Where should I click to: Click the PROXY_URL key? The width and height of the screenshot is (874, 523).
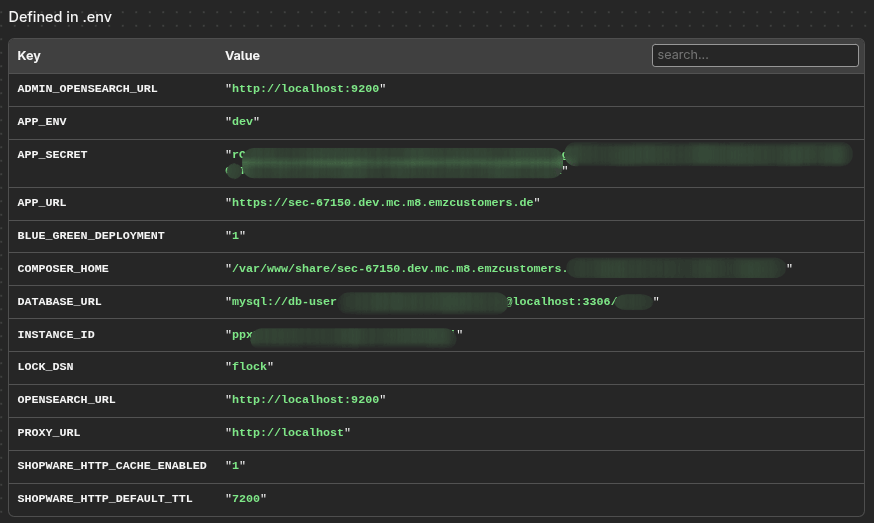point(49,432)
